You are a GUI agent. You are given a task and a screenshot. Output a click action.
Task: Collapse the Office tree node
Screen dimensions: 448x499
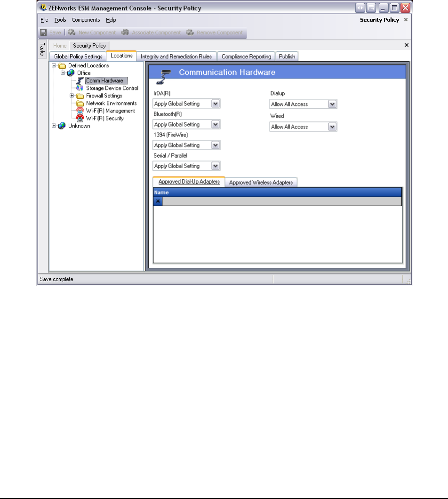[63, 73]
